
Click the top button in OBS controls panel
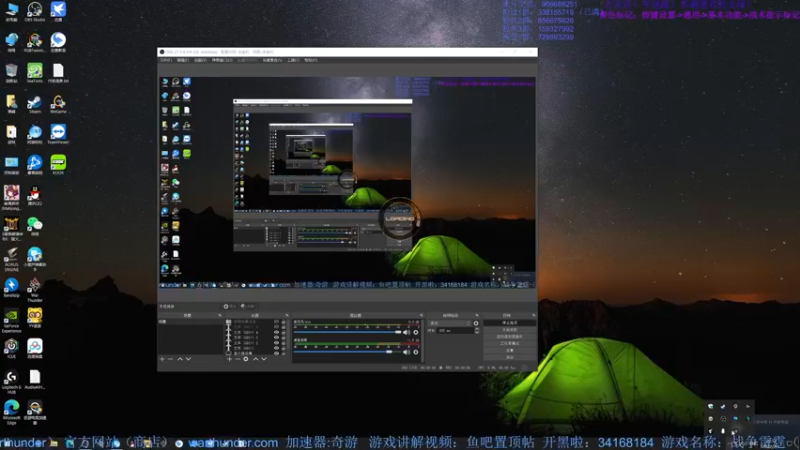[x=510, y=323]
